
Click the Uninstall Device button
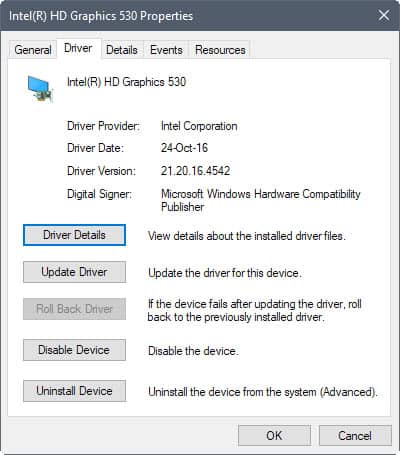coord(74,391)
